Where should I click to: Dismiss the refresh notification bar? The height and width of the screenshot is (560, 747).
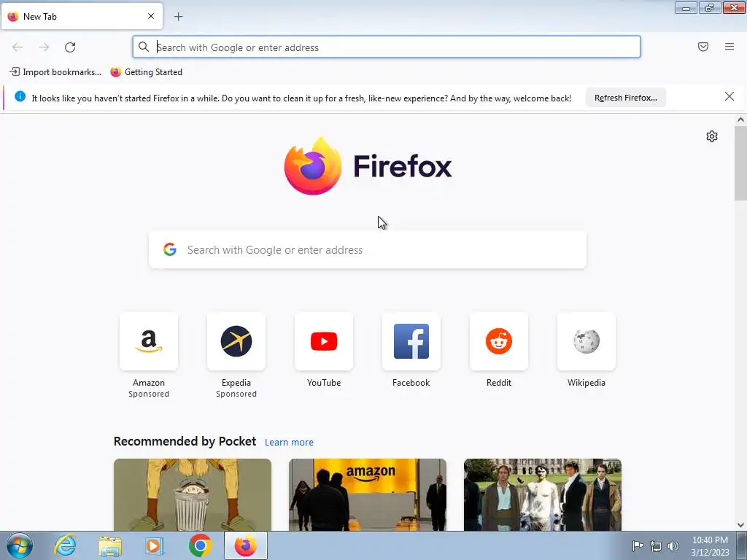click(x=729, y=97)
